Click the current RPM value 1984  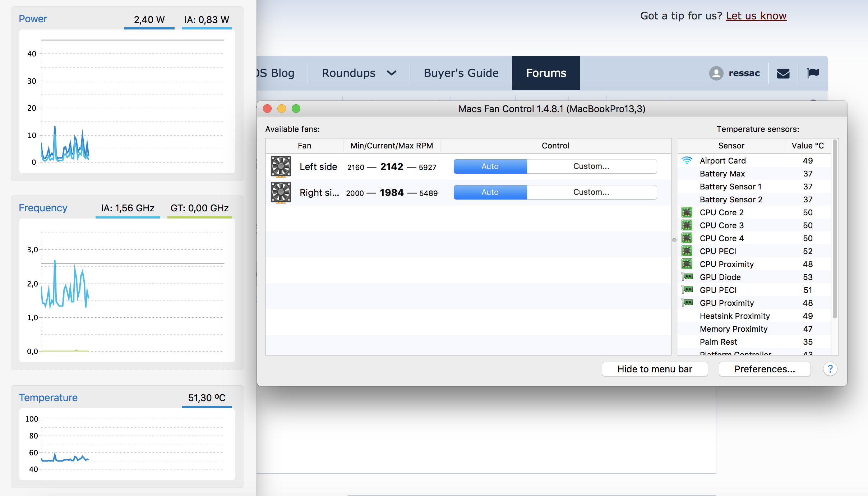pyautogui.click(x=392, y=193)
